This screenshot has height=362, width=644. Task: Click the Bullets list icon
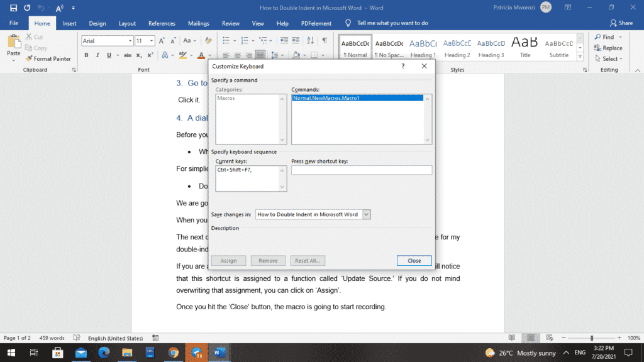pyautogui.click(x=226, y=40)
